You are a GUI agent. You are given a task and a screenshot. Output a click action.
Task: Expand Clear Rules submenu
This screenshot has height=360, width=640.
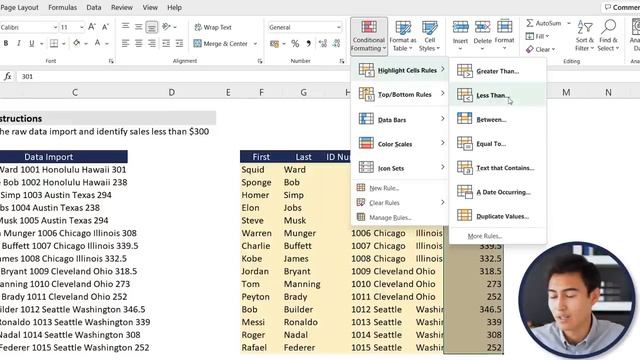tap(401, 202)
